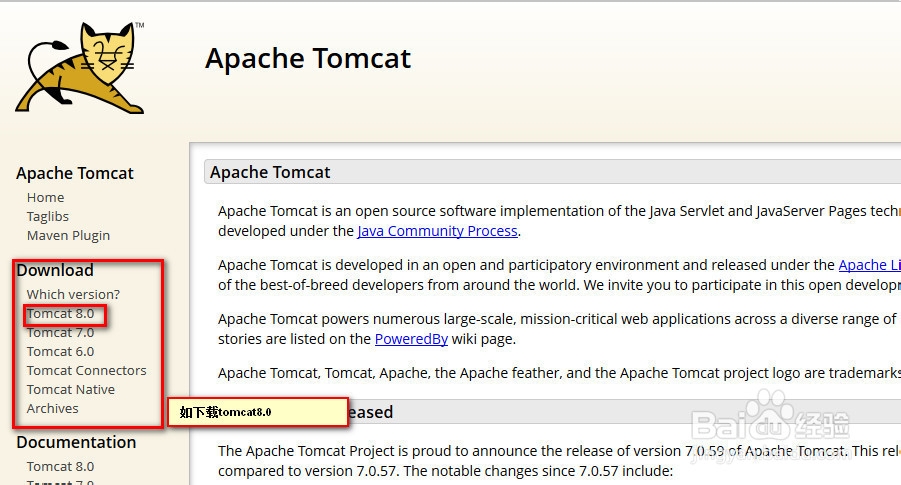
Task: Follow the Java Community Process link
Action: point(437,231)
